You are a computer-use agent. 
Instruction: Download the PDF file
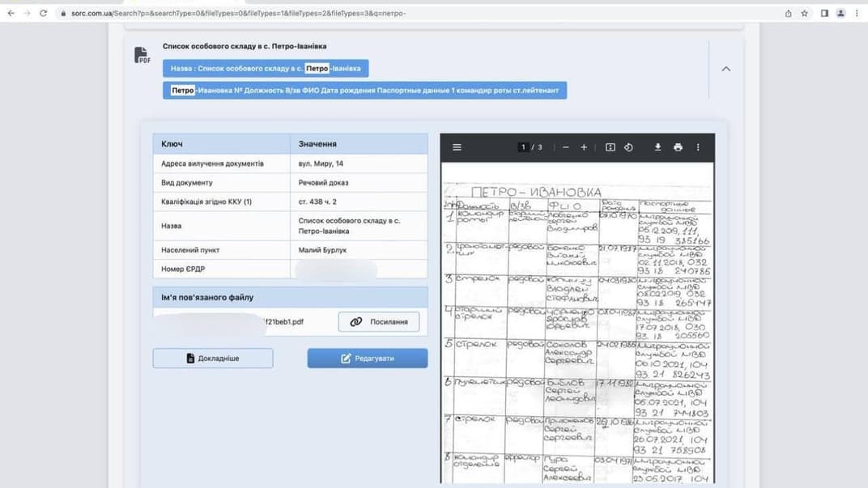coord(657,147)
